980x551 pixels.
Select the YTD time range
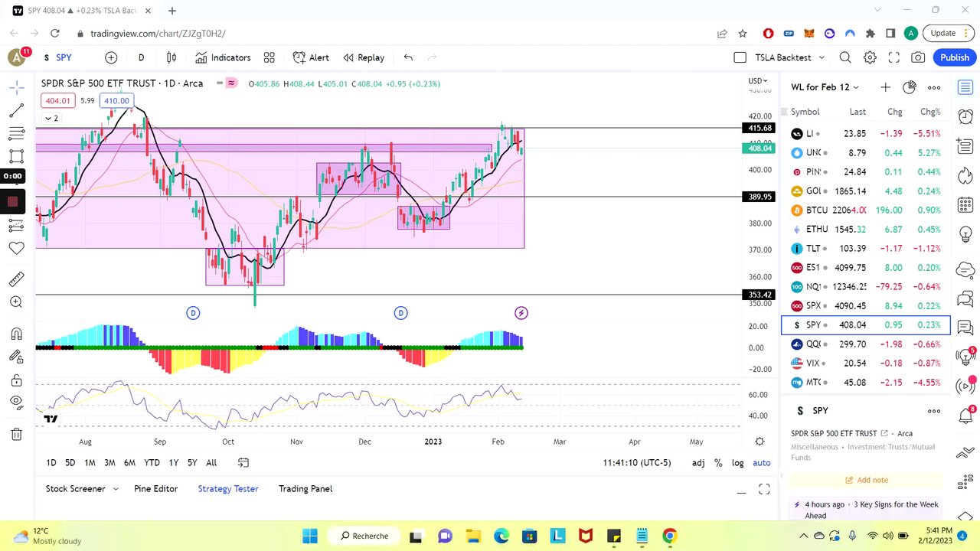pyautogui.click(x=152, y=462)
